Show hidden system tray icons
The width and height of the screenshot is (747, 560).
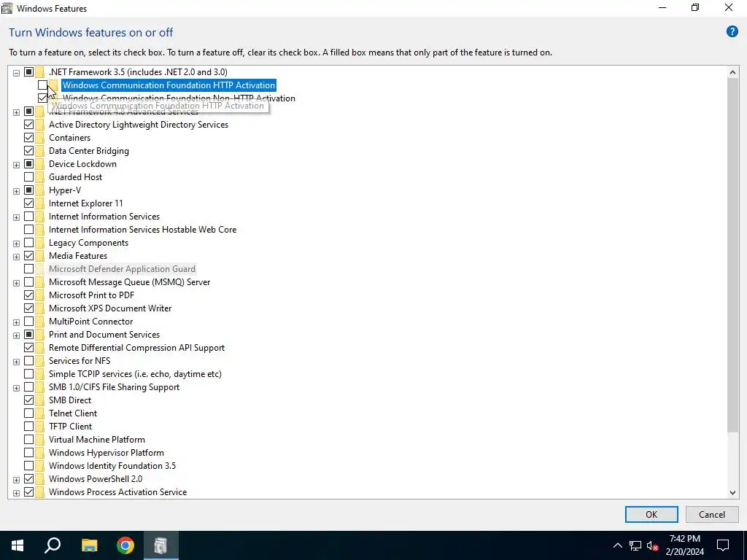pyautogui.click(x=617, y=545)
